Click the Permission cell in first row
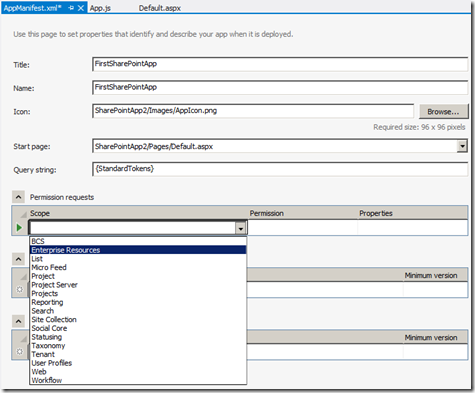475x393 pixels. (302, 228)
